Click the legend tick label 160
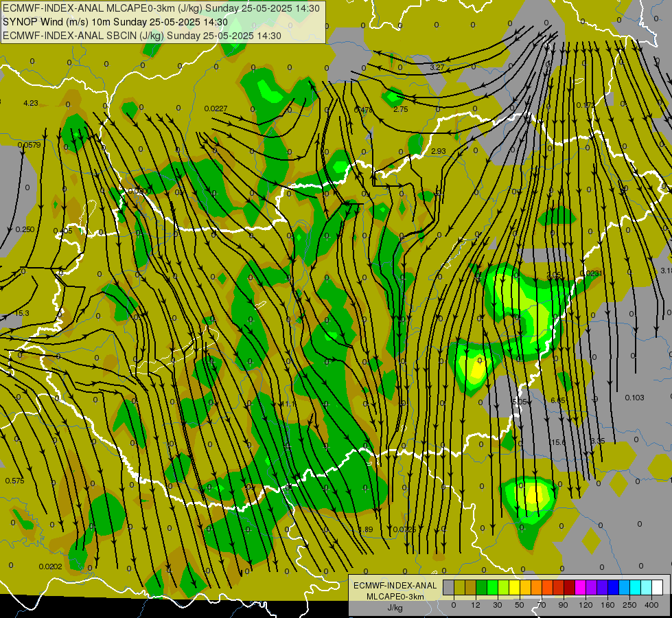 coord(607,605)
